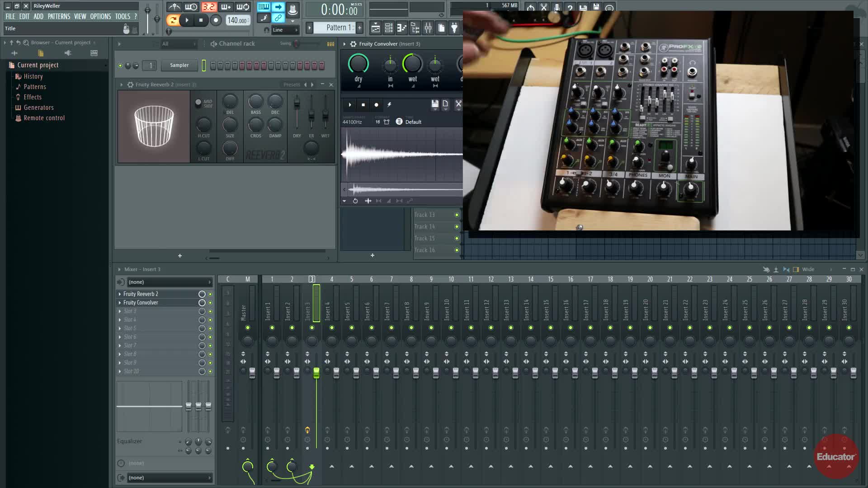
Task: Expand the Patterns tree item
Action: pos(34,87)
